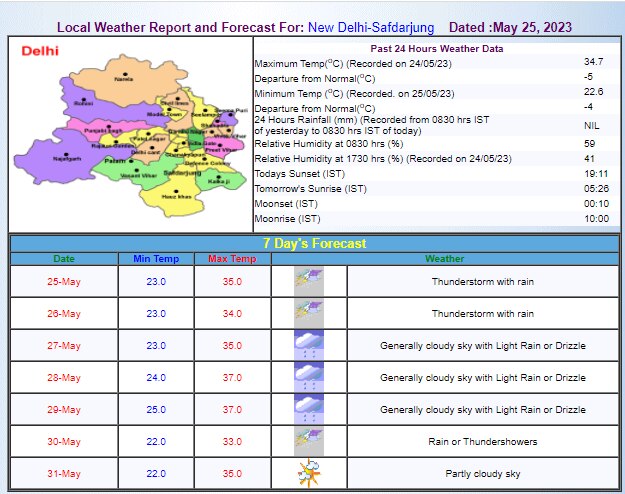The image size is (625, 494).
Task: Click the '7 Day's Forecast' banner
Action: point(314,243)
